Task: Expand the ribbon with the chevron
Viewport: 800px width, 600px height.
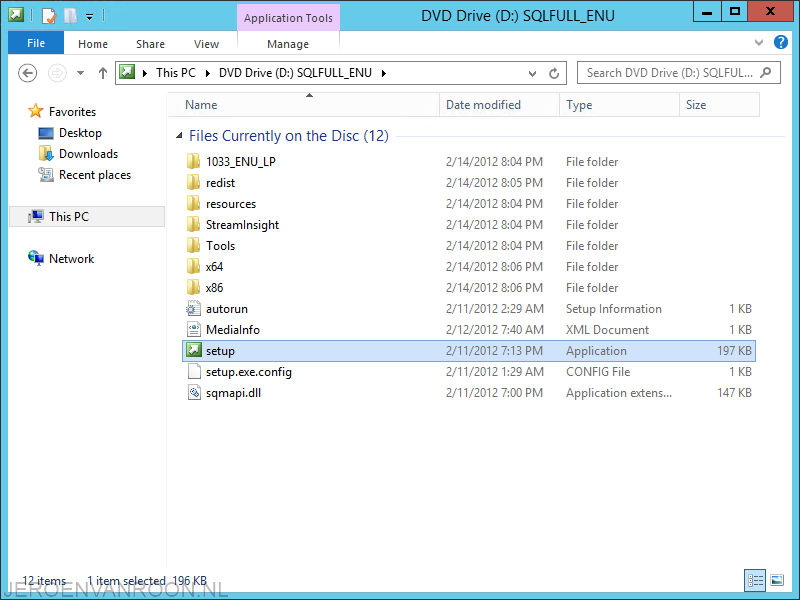Action: [x=759, y=42]
